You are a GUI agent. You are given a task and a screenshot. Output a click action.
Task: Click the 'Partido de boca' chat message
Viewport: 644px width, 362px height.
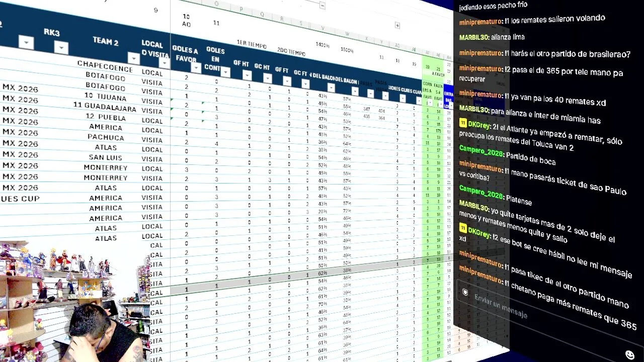point(531,158)
